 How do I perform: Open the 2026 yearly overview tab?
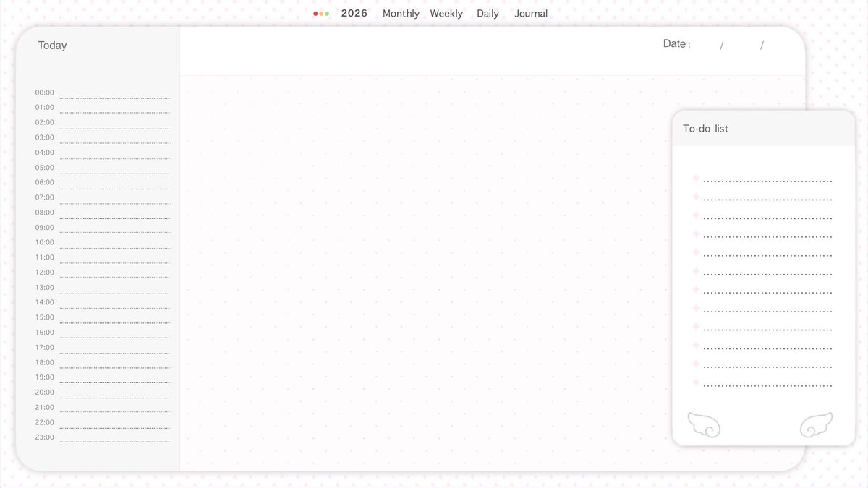(x=354, y=14)
